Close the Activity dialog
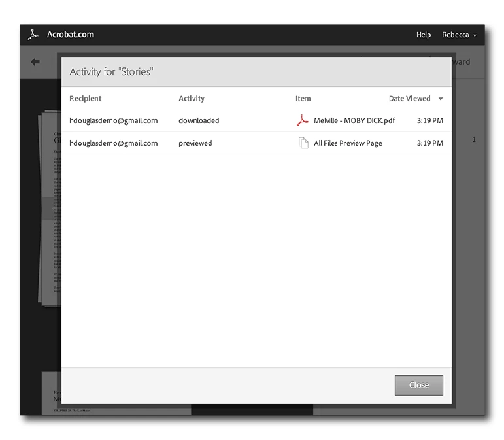 (419, 385)
